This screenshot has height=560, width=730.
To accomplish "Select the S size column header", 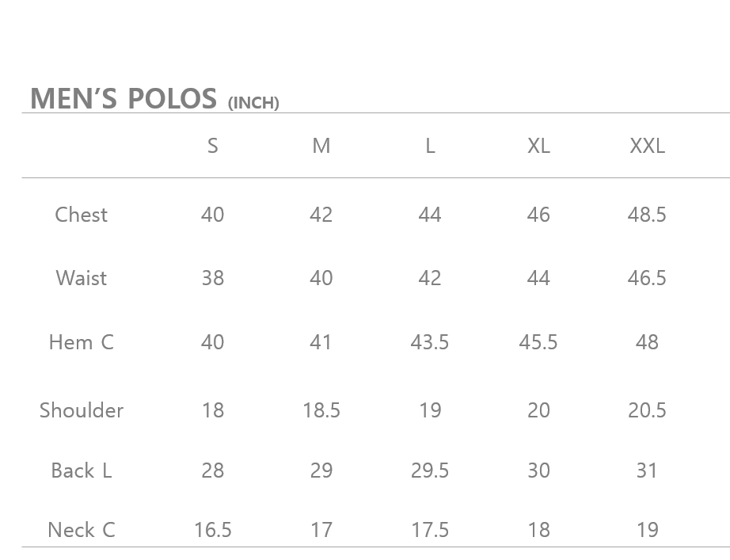I will (x=212, y=146).
